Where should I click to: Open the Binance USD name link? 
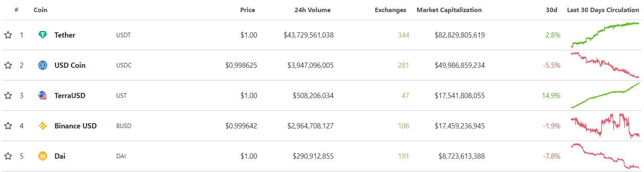(x=75, y=126)
